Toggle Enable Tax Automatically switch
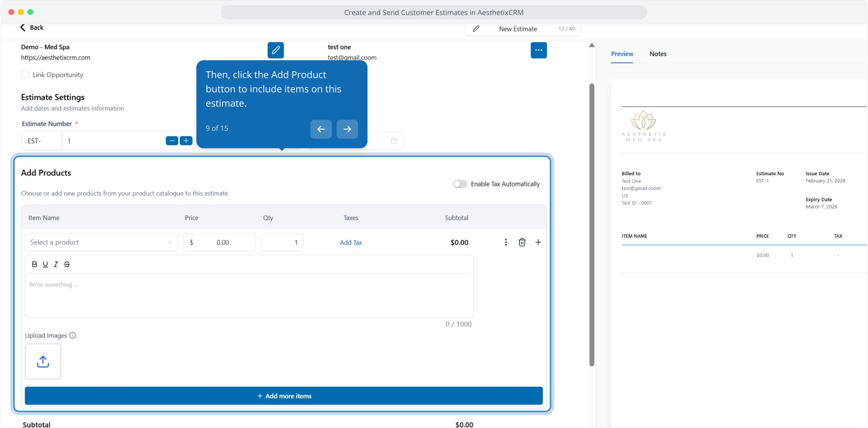This screenshot has width=868, height=428. (460, 184)
